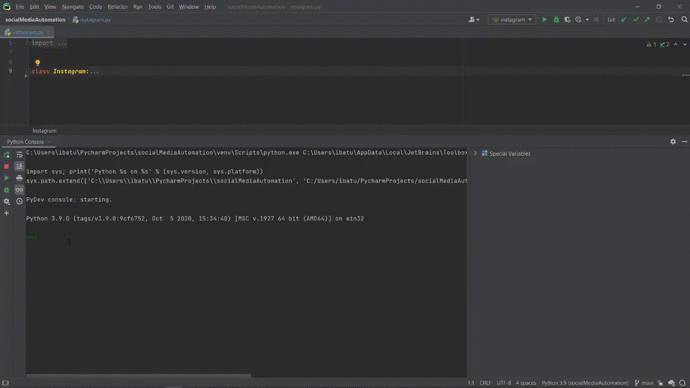Click instagram.py in the navigation bar
The width and height of the screenshot is (690, 388).
(x=92, y=20)
